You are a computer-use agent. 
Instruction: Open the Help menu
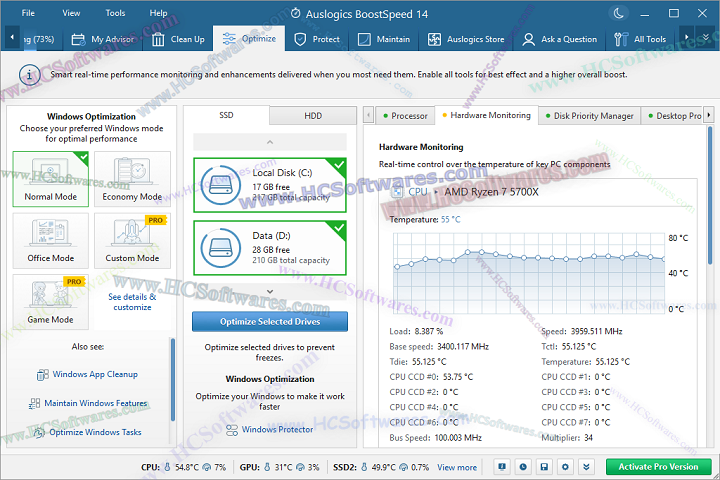tap(158, 13)
